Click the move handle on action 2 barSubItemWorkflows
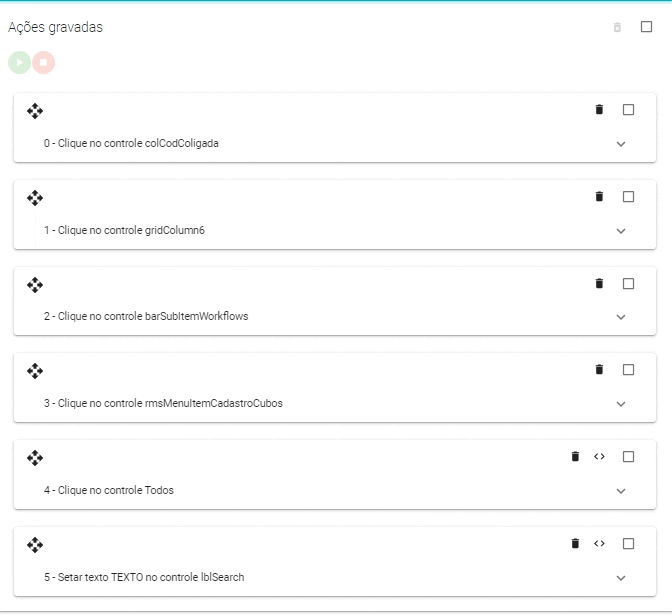This screenshot has height=616, width=672. click(35, 285)
